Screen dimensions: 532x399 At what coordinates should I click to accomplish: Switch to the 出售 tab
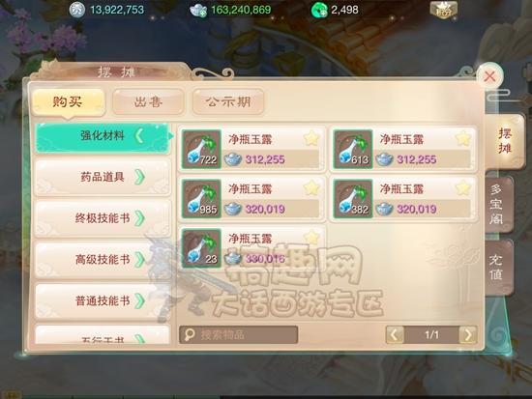click(148, 101)
